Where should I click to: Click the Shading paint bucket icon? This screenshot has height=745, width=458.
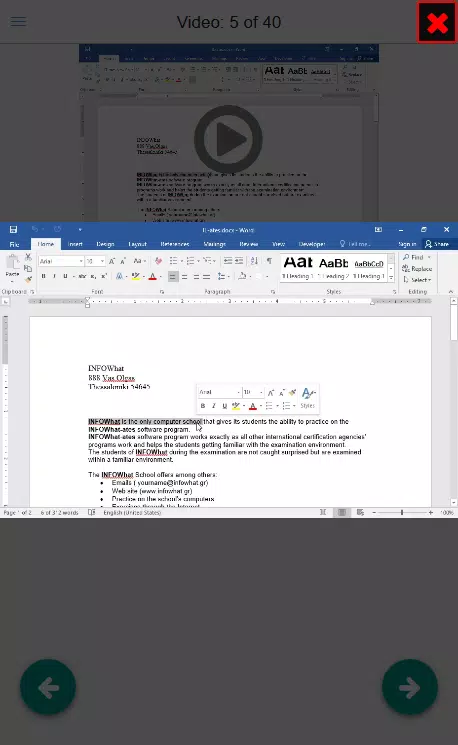242,276
